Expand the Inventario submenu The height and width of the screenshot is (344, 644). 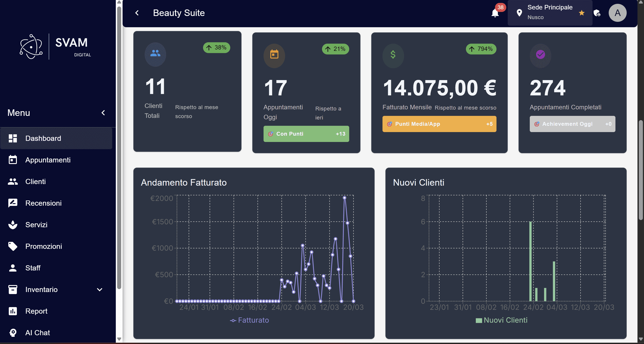tap(99, 290)
